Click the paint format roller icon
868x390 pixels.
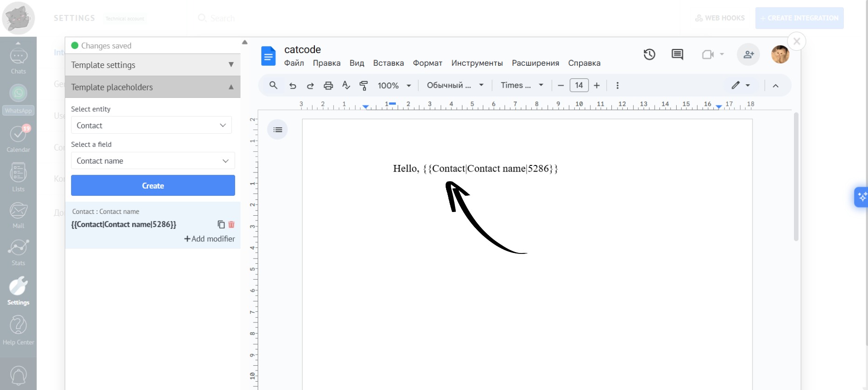click(364, 86)
